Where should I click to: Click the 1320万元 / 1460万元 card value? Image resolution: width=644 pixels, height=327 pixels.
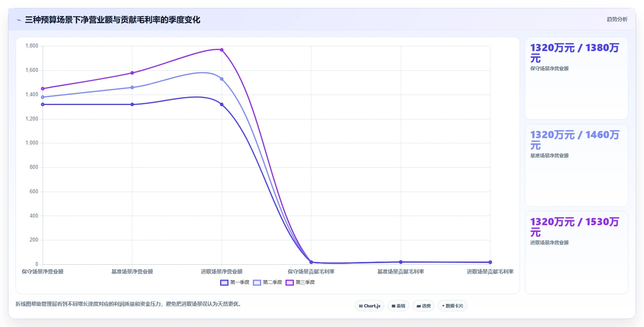575,140
